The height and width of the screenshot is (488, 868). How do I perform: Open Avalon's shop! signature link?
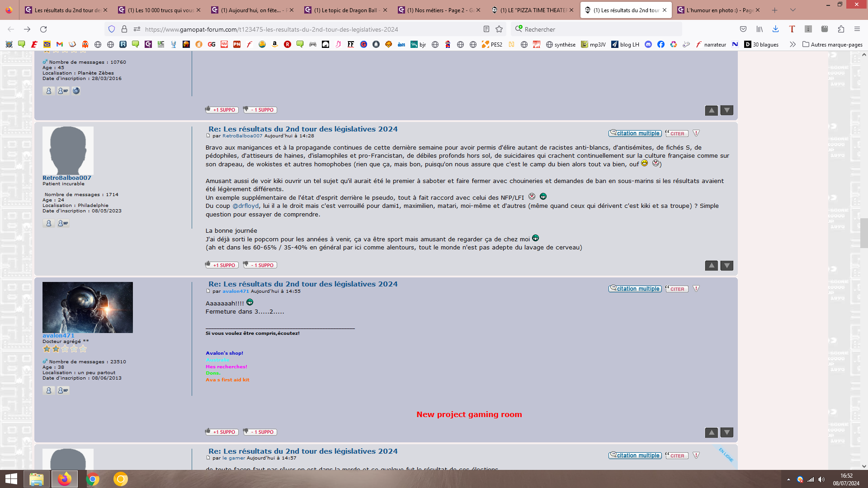(224, 353)
